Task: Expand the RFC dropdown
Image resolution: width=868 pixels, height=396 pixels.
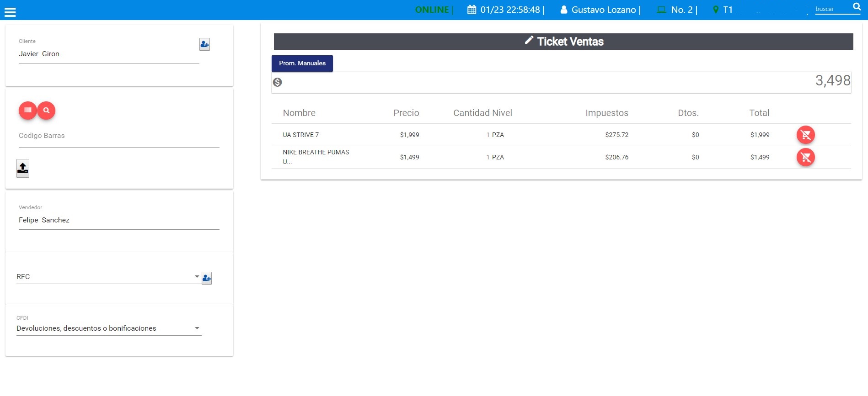Action: click(197, 276)
